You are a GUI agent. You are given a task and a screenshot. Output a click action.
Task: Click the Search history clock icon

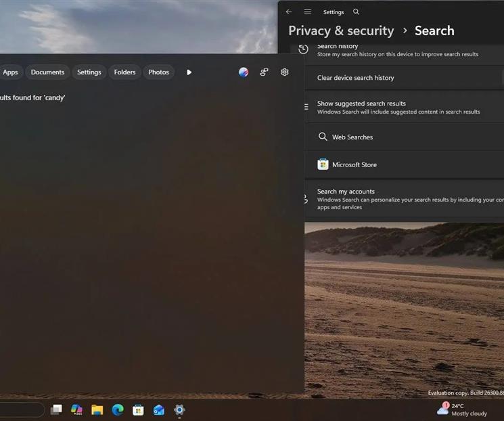(x=303, y=49)
